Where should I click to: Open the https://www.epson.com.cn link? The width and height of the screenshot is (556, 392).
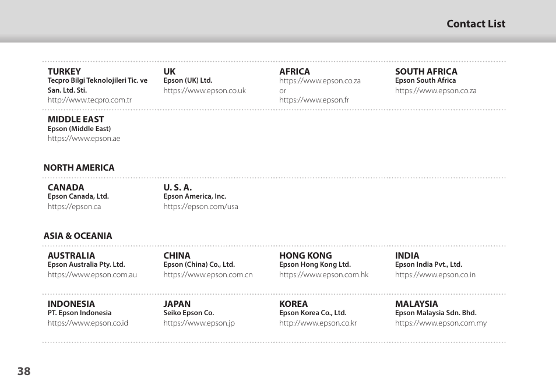pos(208,275)
